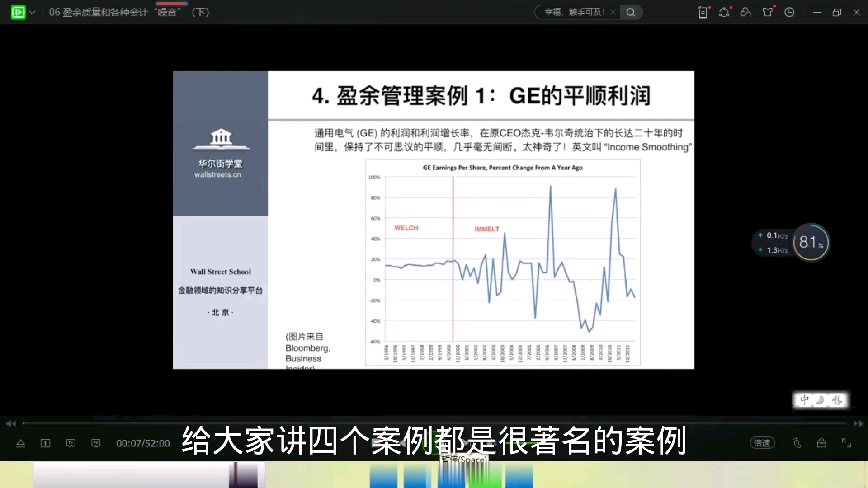Viewport: 868px width, 488px height.
Task: Click the circular sync share icon
Action: pyautogui.click(x=725, y=12)
